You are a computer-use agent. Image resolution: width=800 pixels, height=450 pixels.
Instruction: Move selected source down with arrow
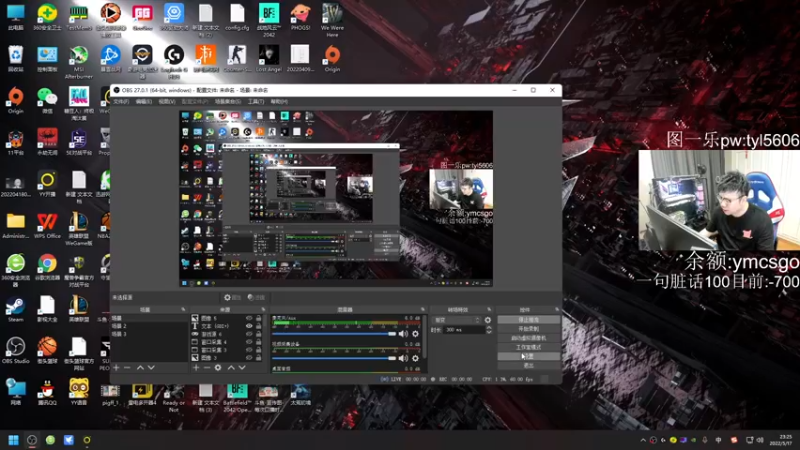click(240, 367)
